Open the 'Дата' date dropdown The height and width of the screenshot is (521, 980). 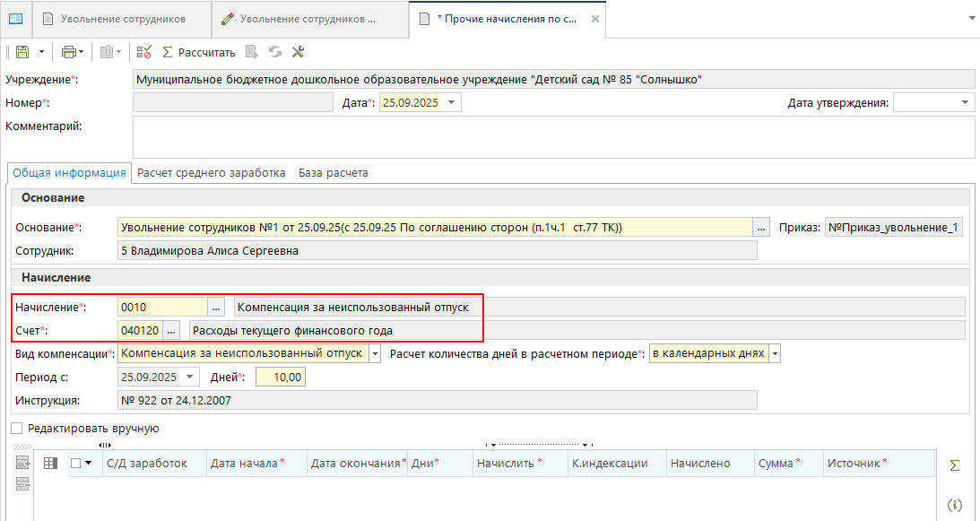click(452, 103)
